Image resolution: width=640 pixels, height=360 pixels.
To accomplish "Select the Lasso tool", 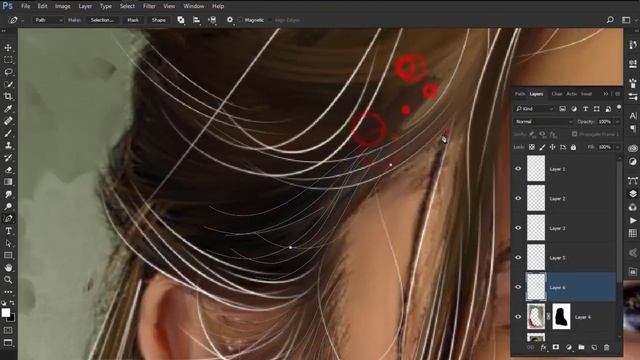I will pos(8,72).
